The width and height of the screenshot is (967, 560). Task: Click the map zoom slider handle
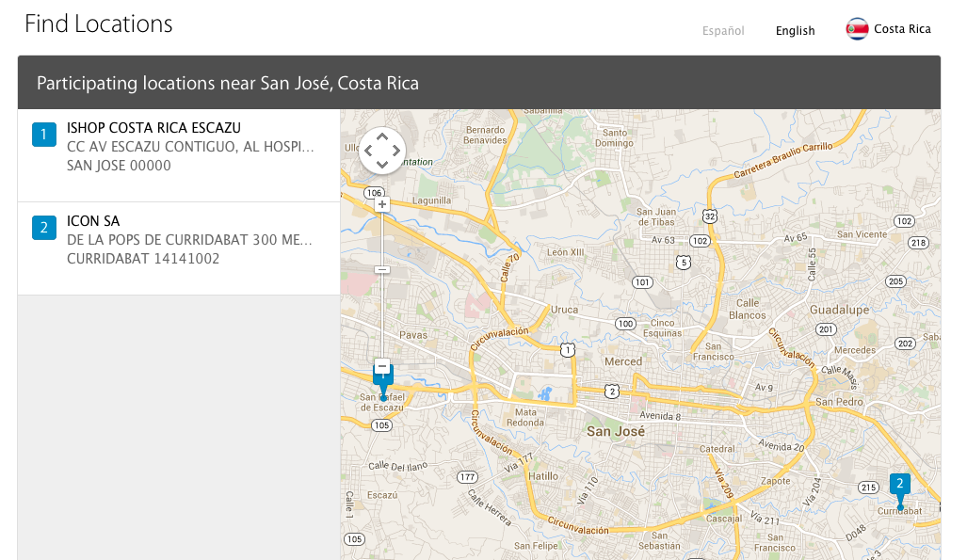(382, 269)
